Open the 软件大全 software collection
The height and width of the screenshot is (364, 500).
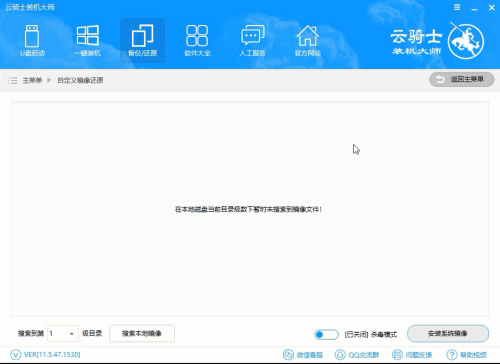tap(197, 40)
